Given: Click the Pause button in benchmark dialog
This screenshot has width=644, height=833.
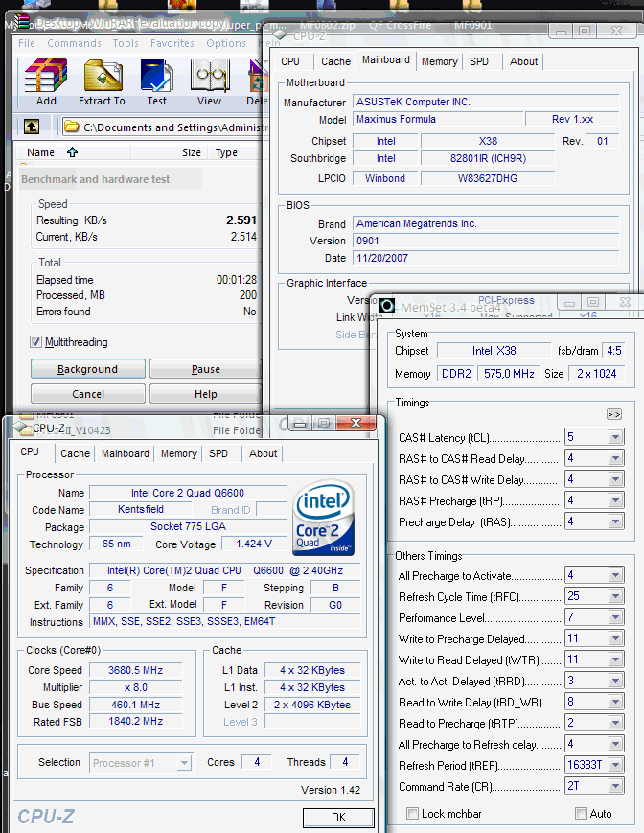Looking at the screenshot, I should pyautogui.click(x=205, y=369).
